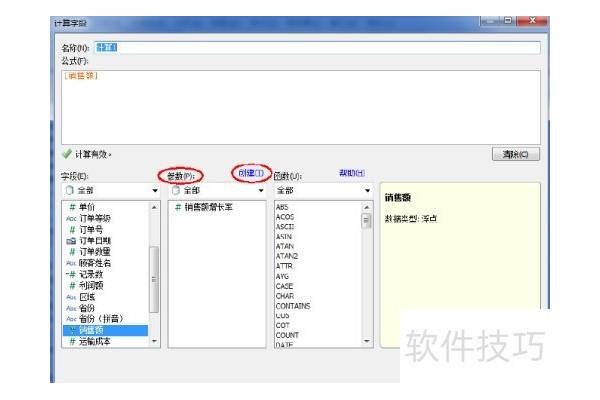Image resolution: width=600 pixels, height=400 pixels.
Task: Click the fields list scrollbar thumb
Action: click(x=154, y=279)
